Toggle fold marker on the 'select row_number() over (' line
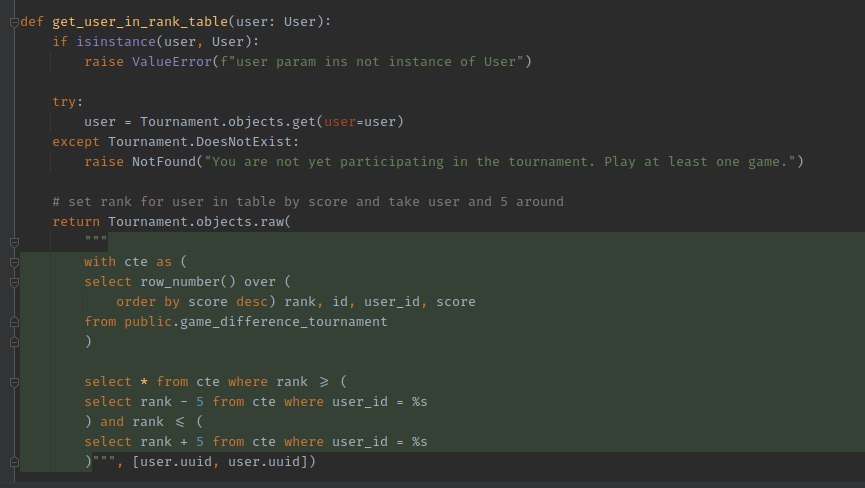The image size is (865, 488). click(x=14, y=282)
